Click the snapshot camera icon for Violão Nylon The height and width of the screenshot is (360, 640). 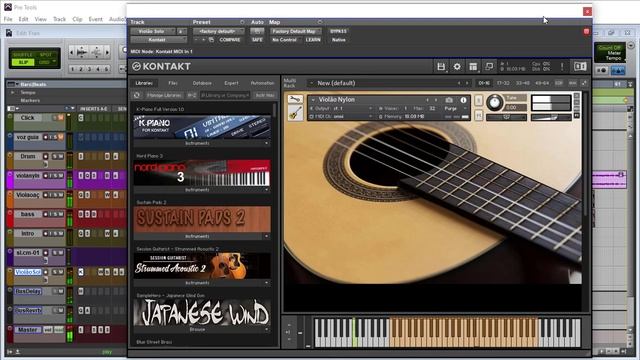coord(449,100)
